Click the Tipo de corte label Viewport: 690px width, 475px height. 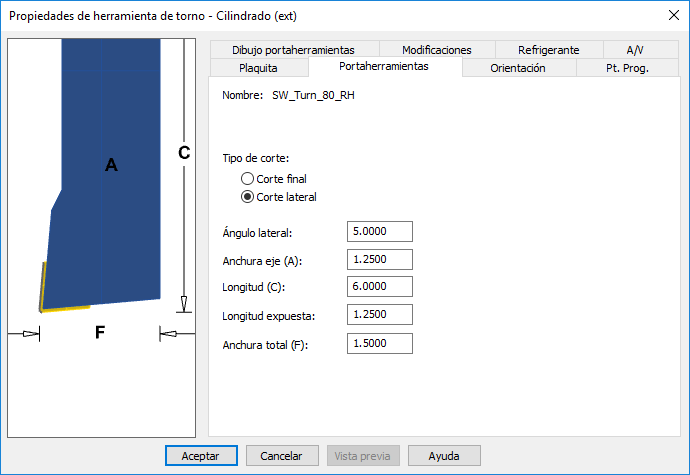tap(256, 158)
